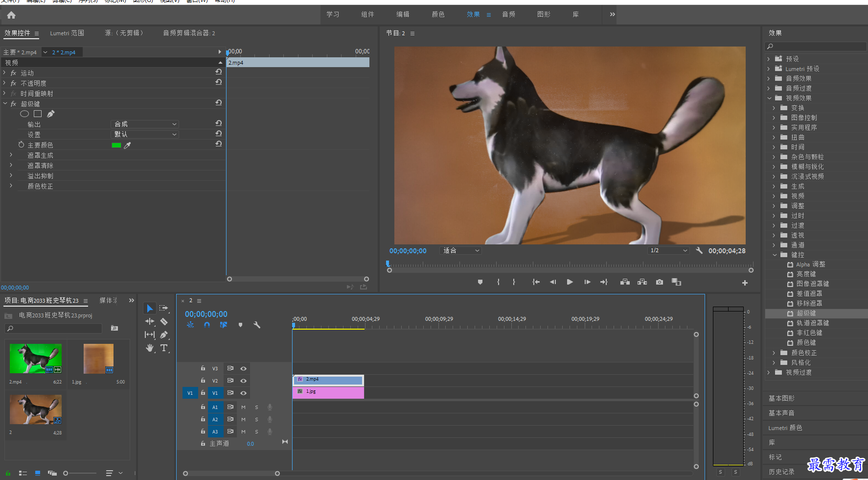The width and height of the screenshot is (868, 480).
Task: Show more workspaces overflow arrows
Action: 612,14
